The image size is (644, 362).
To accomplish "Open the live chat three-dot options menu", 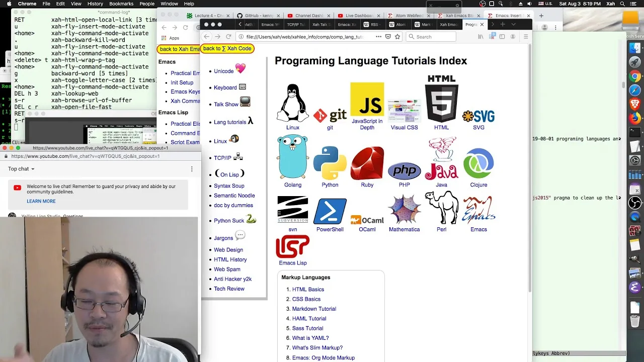I will [192, 169].
